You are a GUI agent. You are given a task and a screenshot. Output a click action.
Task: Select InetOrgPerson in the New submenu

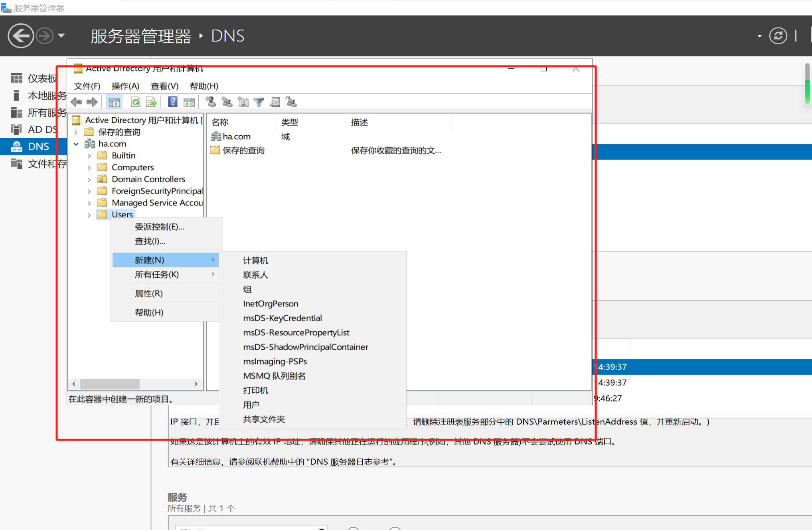(x=312, y=304)
